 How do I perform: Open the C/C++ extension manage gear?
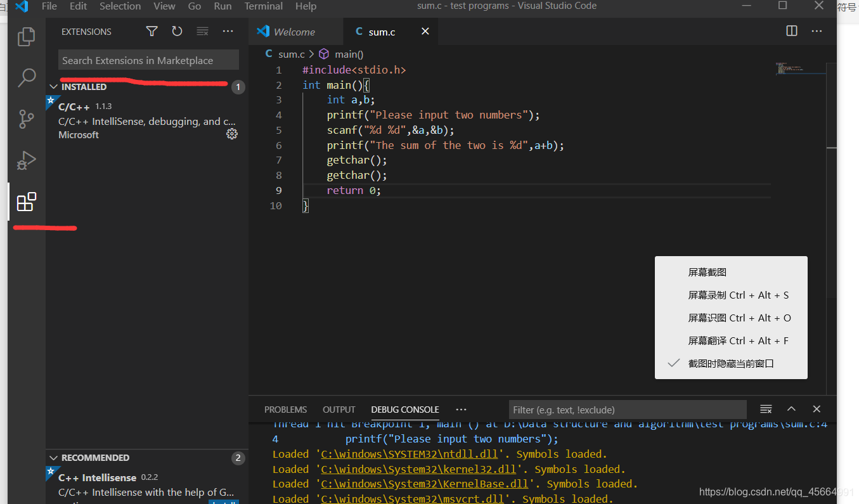point(232,134)
